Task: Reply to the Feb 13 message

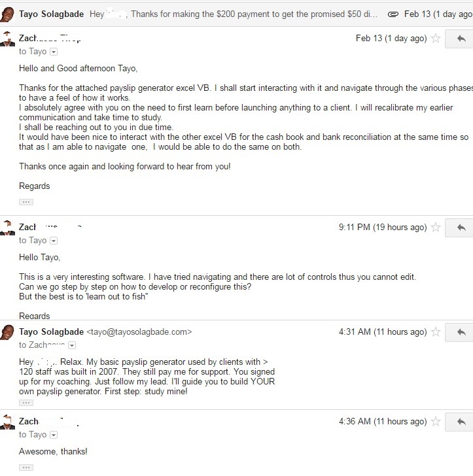Action: 460,39
